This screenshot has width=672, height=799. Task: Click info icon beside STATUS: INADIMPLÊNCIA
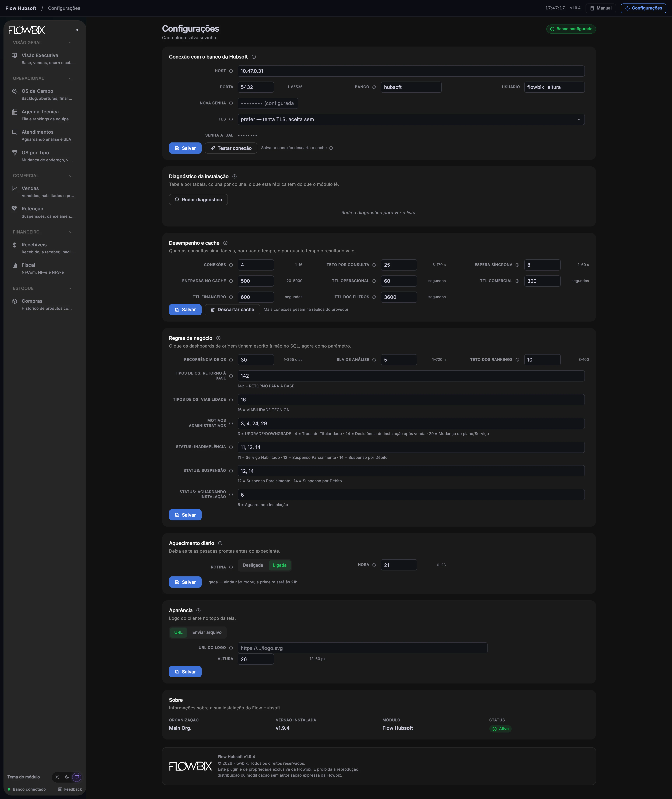(231, 447)
